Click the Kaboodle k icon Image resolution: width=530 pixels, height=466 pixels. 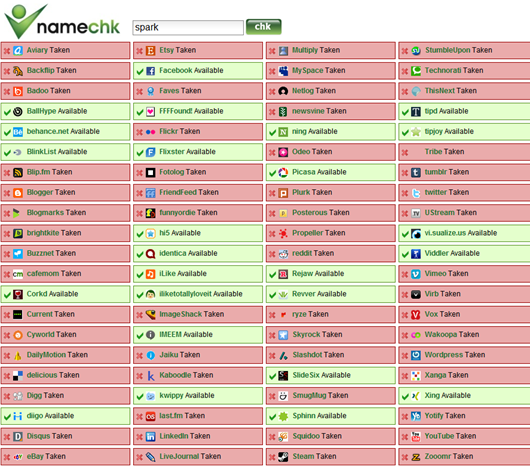(150, 375)
